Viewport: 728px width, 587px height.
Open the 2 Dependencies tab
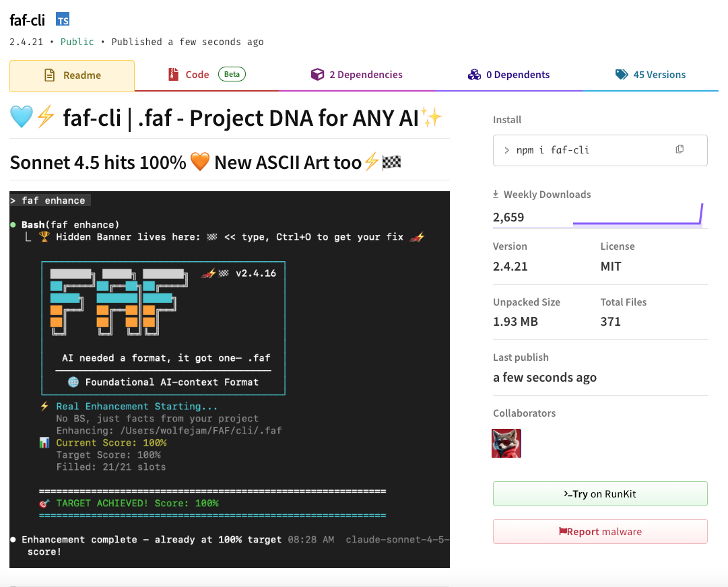[364, 74]
